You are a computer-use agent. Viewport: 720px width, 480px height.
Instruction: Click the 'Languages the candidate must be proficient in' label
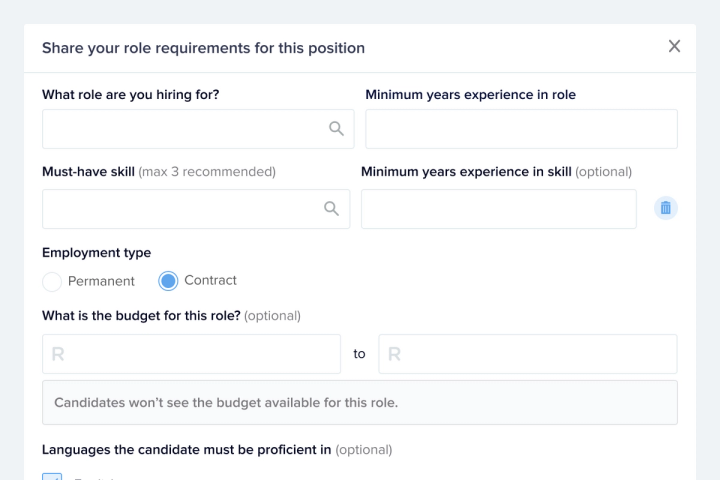pyautogui.click(x=186, y=449)
